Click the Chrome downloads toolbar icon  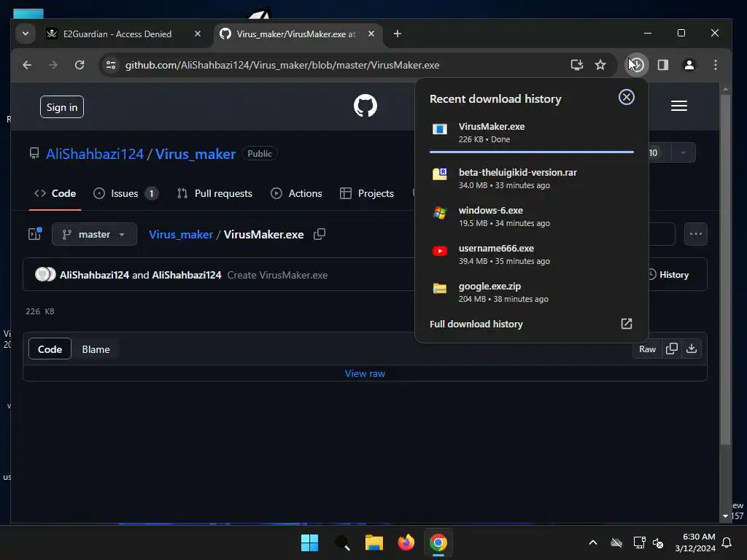pyautogui.click(x=636, y=65)
